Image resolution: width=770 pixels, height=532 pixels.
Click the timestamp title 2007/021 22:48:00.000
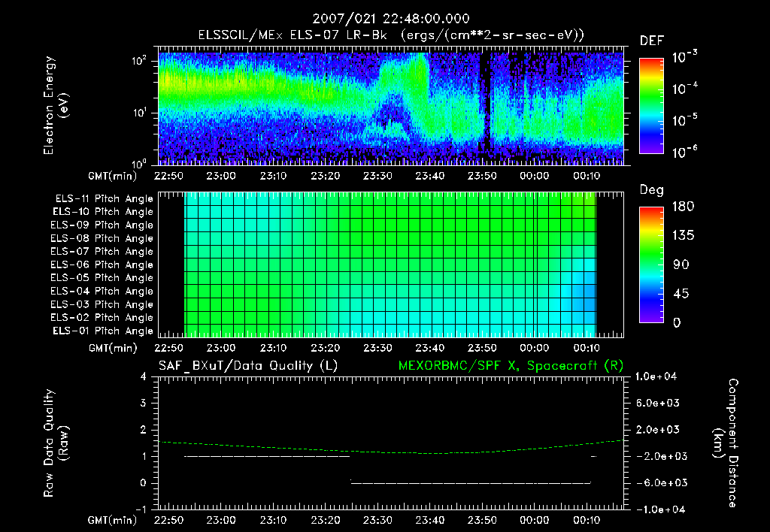coord(391,19)
